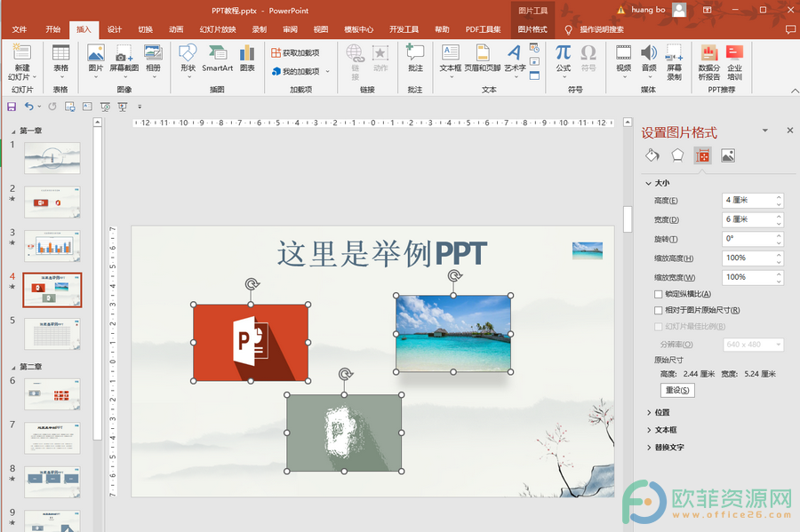Click Tell me search (操作说明搜索)
The height and width of the screenshot is (532, 800).
pos(601,29)
